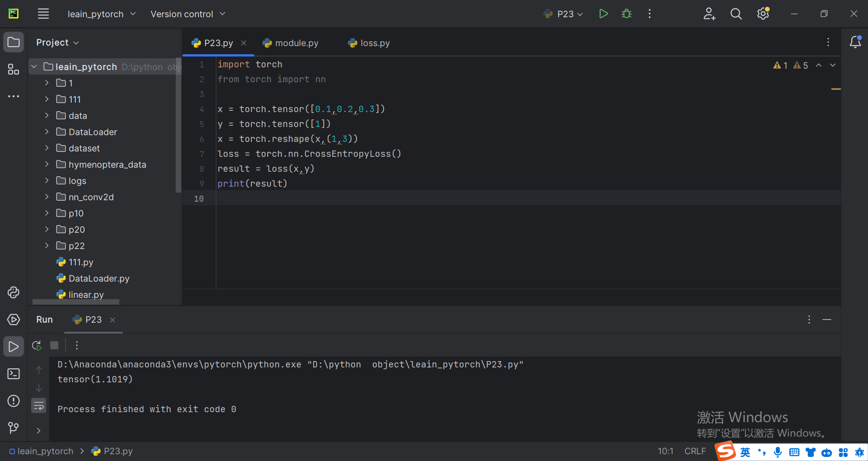The image size is (868, 461).
Task: Hide the Run tool window
Action: coord(827,320)
